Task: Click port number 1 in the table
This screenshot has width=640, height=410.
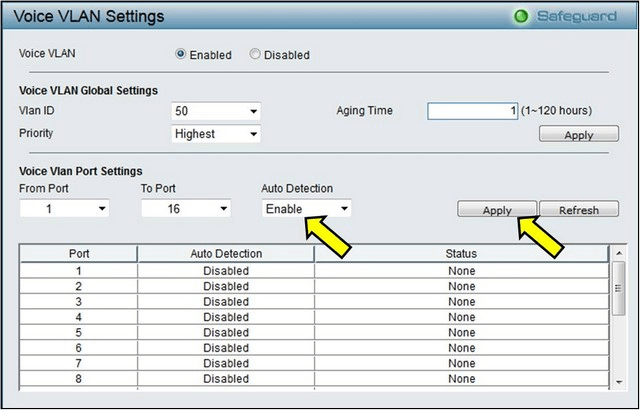Action: tap(78, 271)
